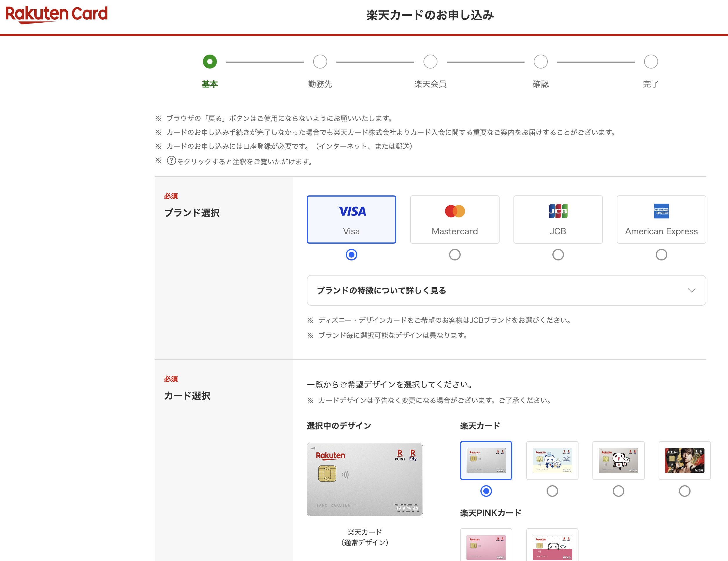Click the chevron on brand features accordion
Viewport: 728px width, 561px height.
(692, 290)
